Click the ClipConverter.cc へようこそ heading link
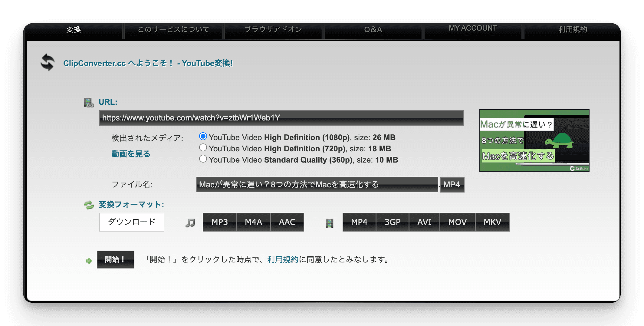The width and height of the screenshot is (644, 326). point(148,63)
